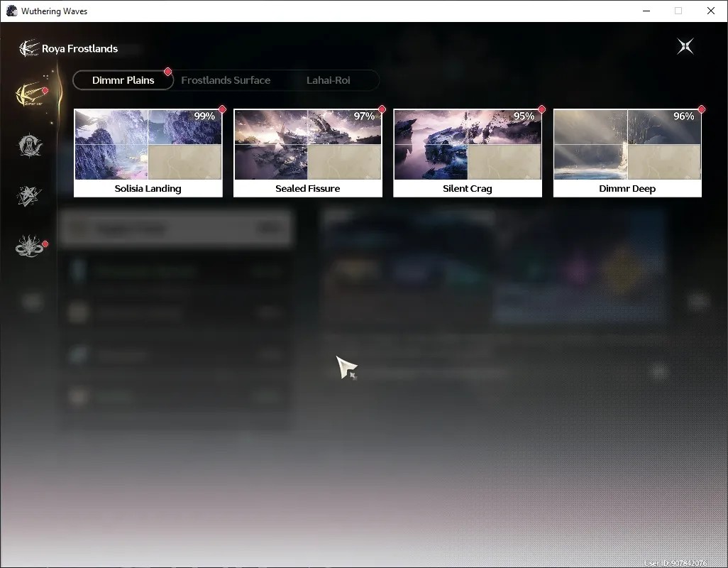The image size is (728, 568).
Task: Click the Wuthering Waves title bar app icon
Action: (11, 11)
